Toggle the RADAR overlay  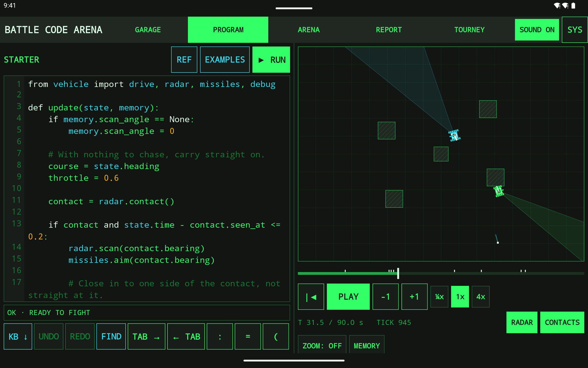522,322
